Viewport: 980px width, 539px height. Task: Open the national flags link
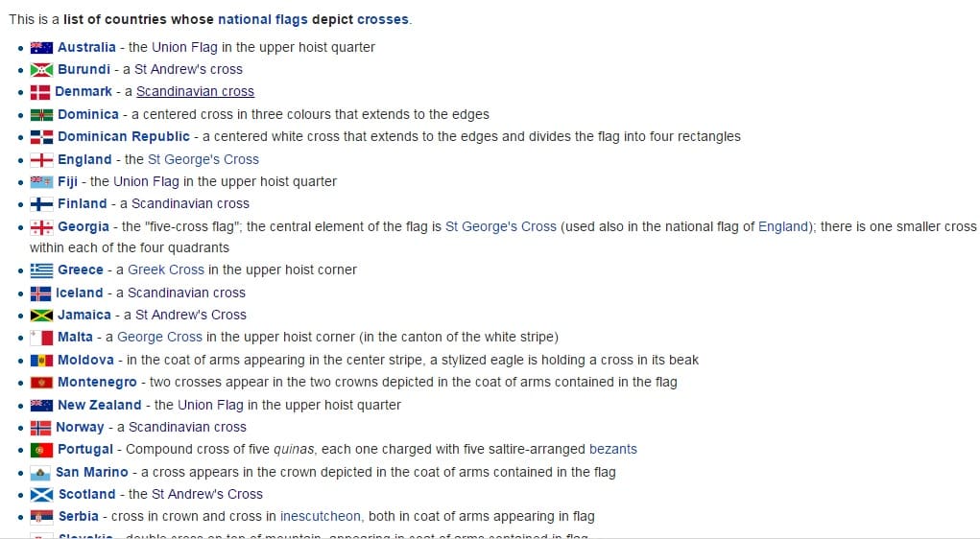262,19
